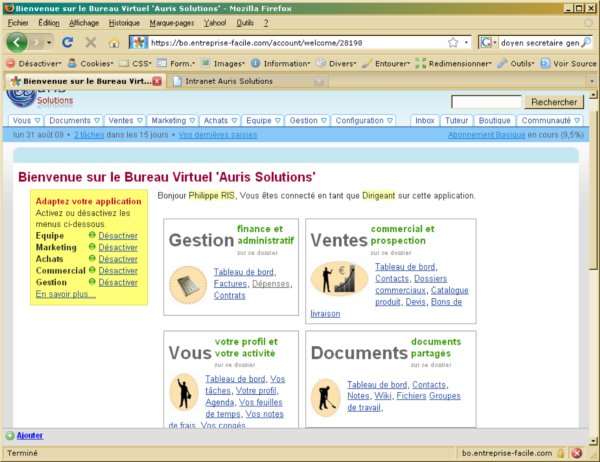Image resolution: width=600 pixels, height=462 pixels.
Task: Stop loading with the X icon
Action: (x=91, y=42)
